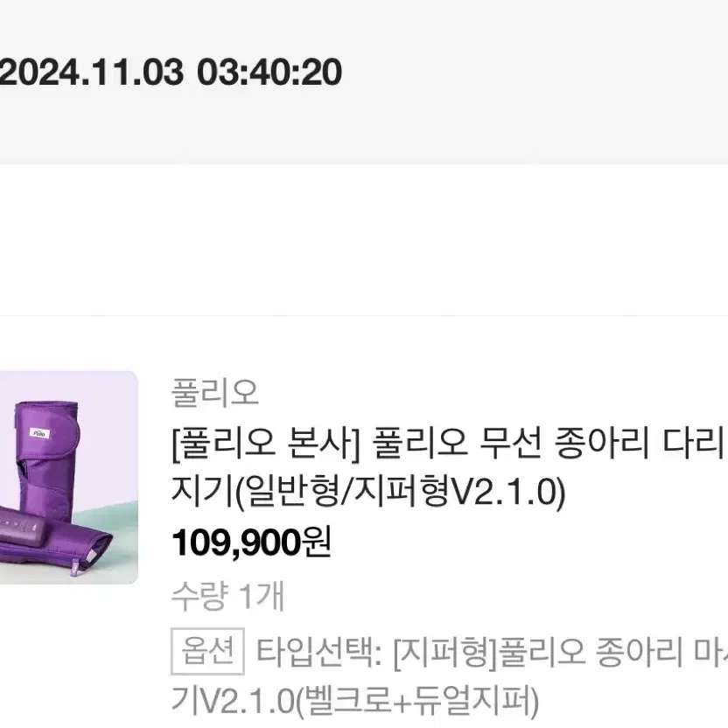Click the 수량 1개 quantity label
The width and height of the screenshot is (728, 728).
point(227,596)
